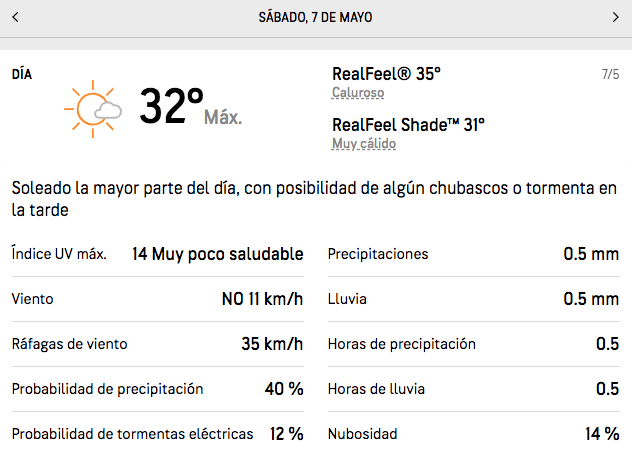Click the DÍA section label
The image size is (632, 465).
pos(22,74)
